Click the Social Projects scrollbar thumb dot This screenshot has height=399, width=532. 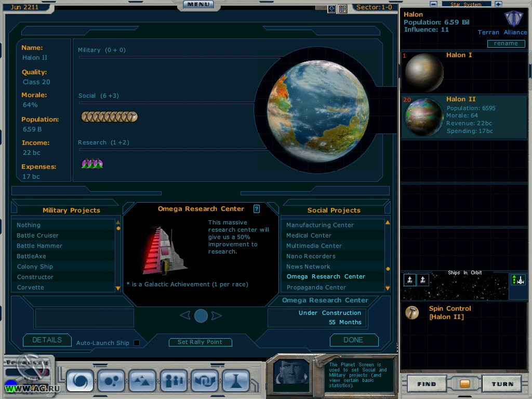[388, 269]
